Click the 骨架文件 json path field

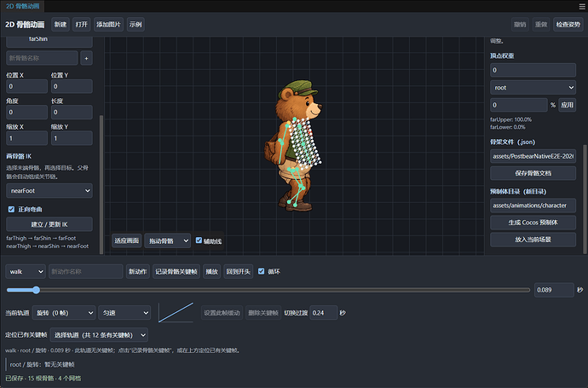pos(533,156)
